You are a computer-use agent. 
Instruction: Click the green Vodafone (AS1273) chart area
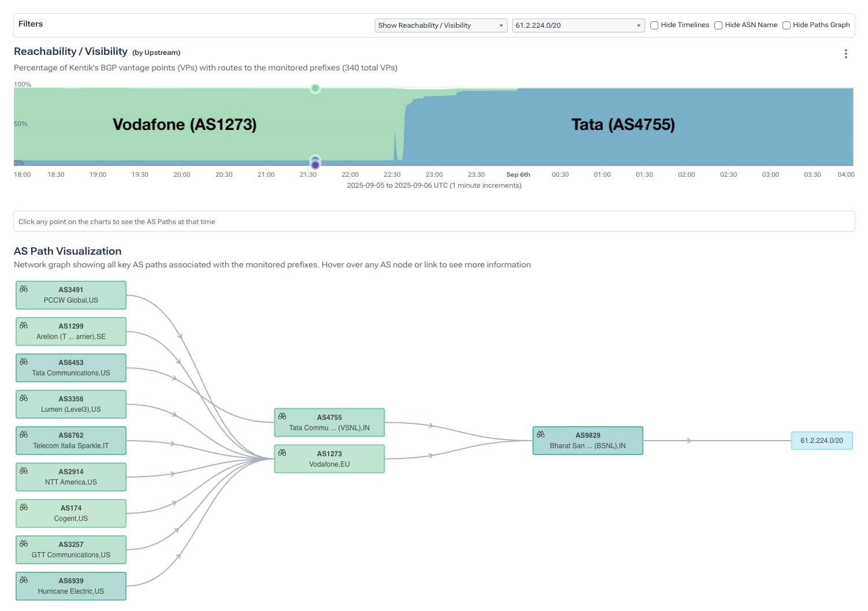[185, 124]
